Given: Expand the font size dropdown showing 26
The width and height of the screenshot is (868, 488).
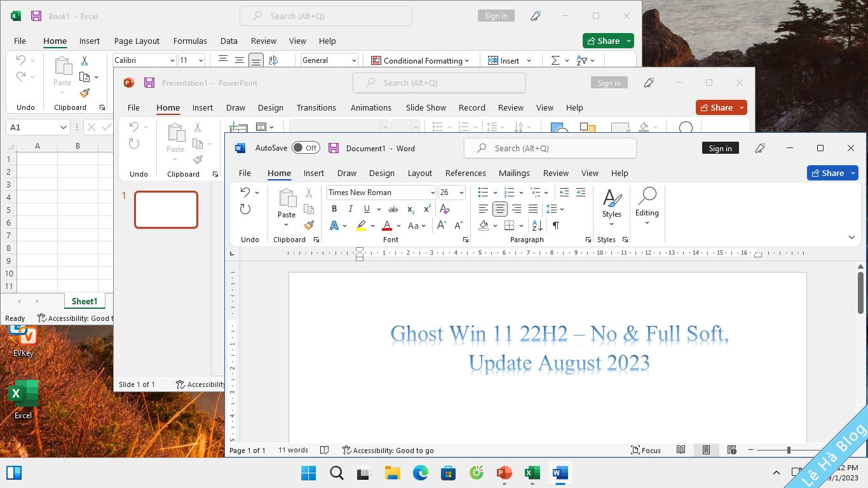Looking at the screenshot, I should pyautogui.click(x=460, y=192).
